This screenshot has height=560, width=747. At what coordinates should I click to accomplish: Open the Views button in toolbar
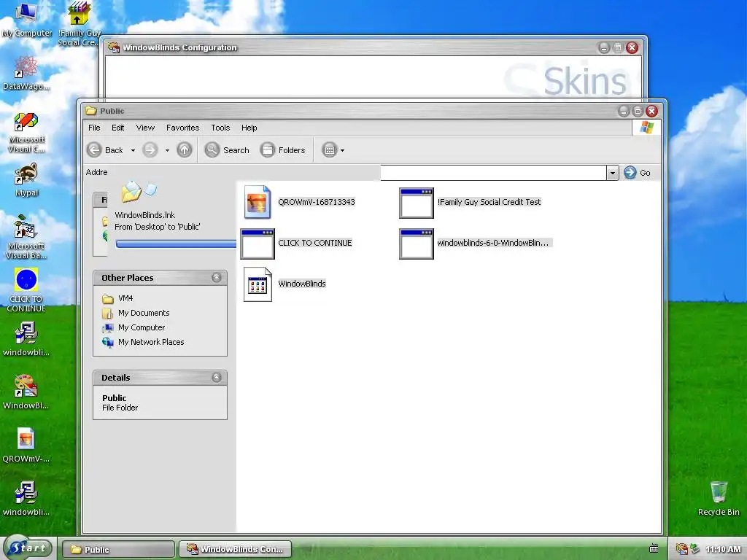[x=330, y=150]
